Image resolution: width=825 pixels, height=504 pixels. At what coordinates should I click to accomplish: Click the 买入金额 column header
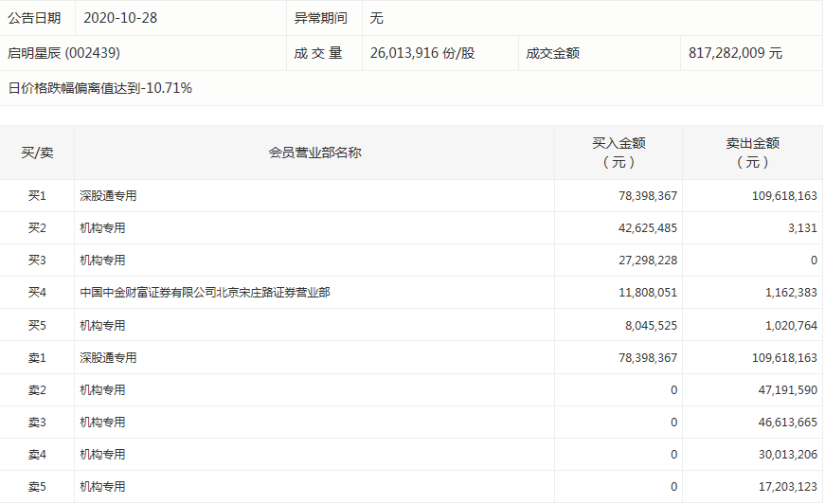pos(619,153)
